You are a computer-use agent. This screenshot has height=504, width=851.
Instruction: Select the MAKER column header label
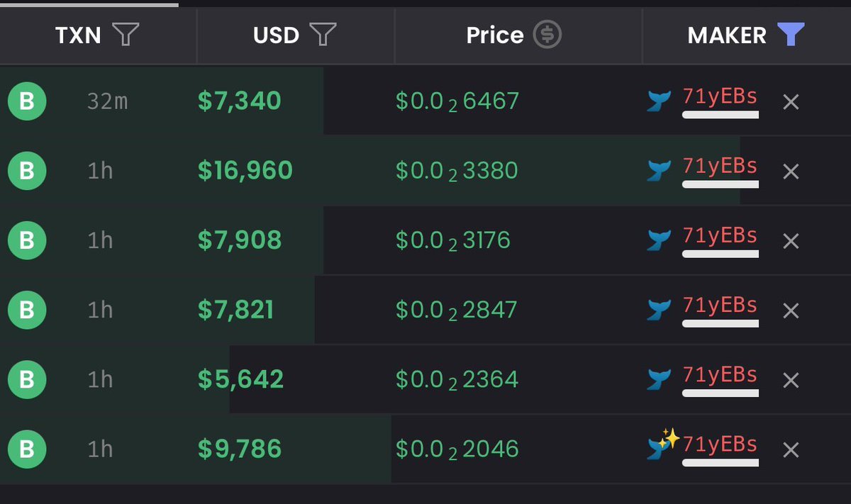727,35
